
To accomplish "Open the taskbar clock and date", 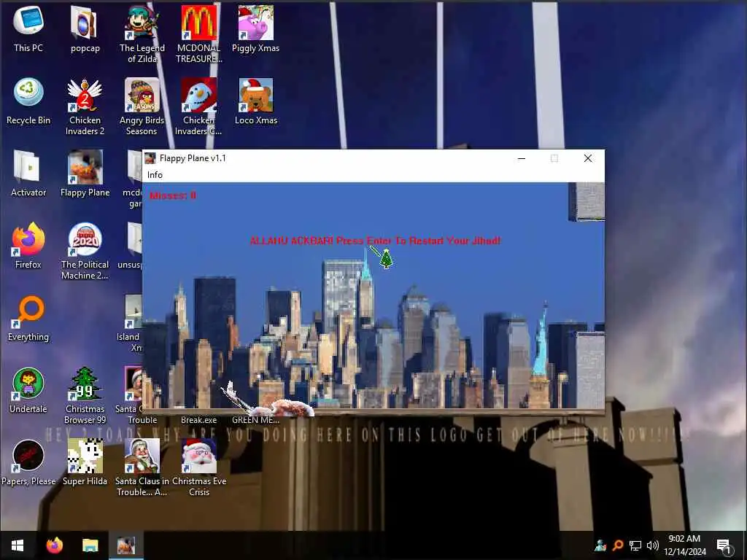I will 684,545.
